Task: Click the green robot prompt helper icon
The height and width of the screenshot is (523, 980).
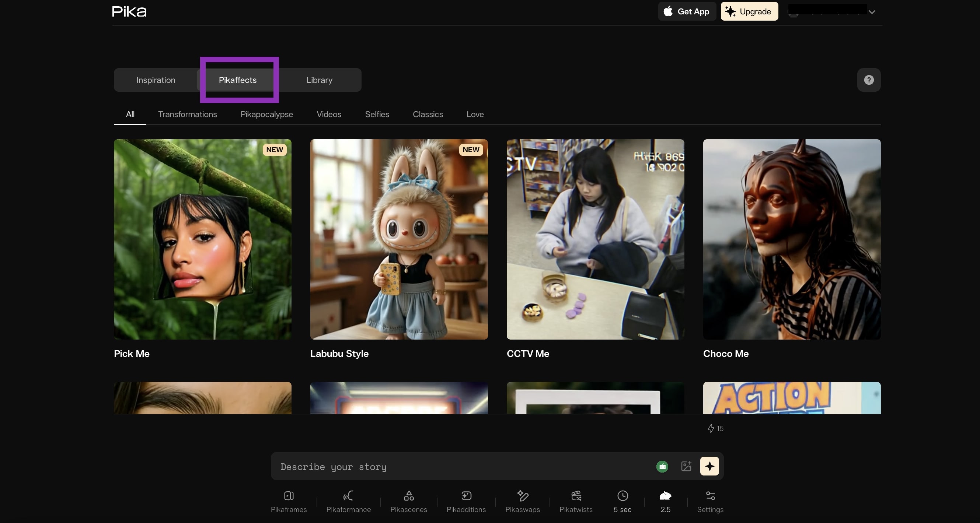Action: 662,466
